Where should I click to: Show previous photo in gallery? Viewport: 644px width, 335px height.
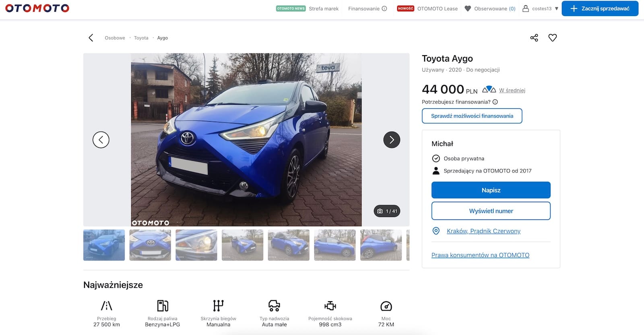coord(101,140)
